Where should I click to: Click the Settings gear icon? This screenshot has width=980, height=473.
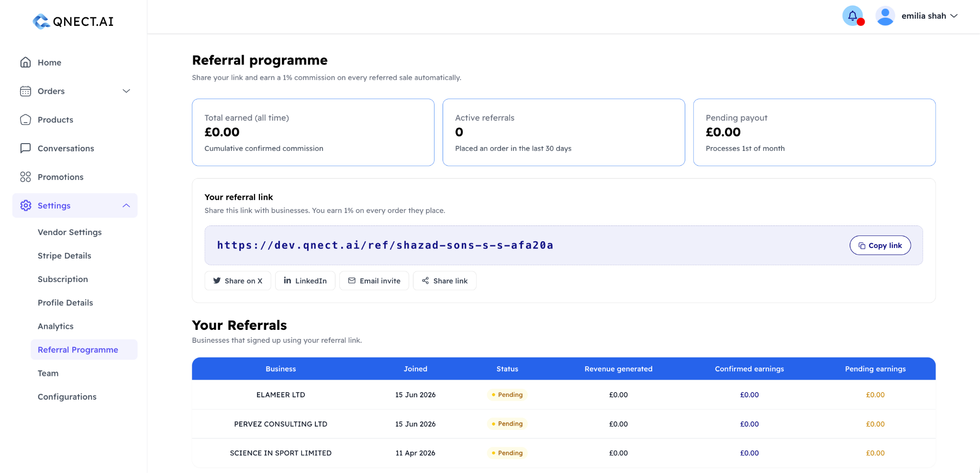pyautogui.click(x=25, y=205)
